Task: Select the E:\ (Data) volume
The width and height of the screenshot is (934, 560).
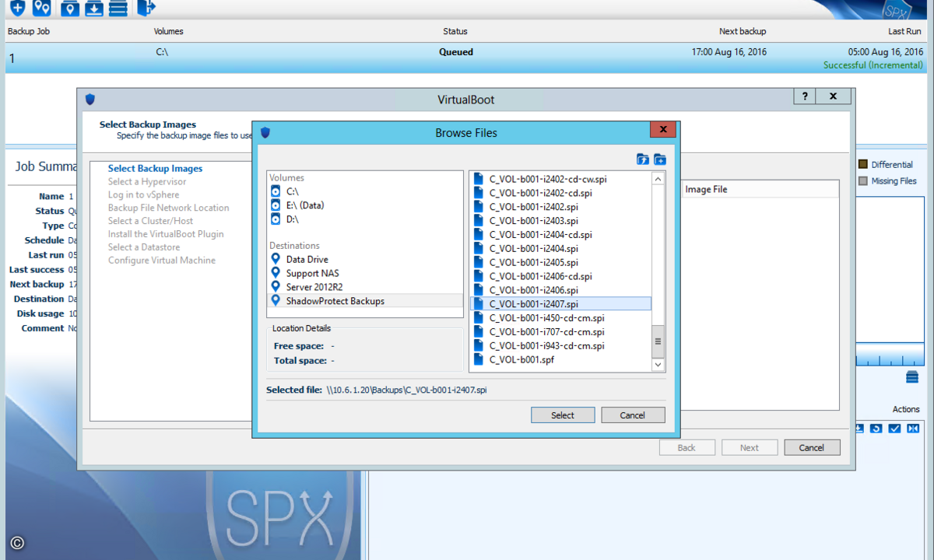Action: [x=305, y=205]
